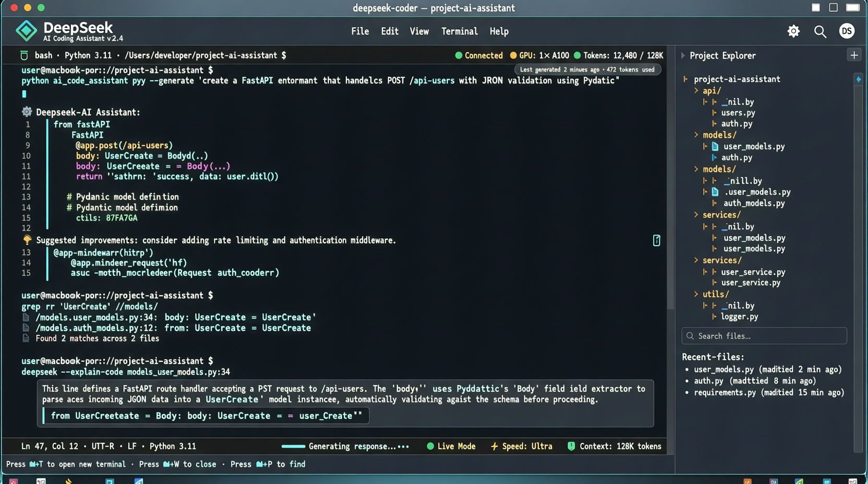Click the shield icon beside Context: 128K
Image resolution: width=868 pixels, height=484 pixels.
click(x=571, y=446)
